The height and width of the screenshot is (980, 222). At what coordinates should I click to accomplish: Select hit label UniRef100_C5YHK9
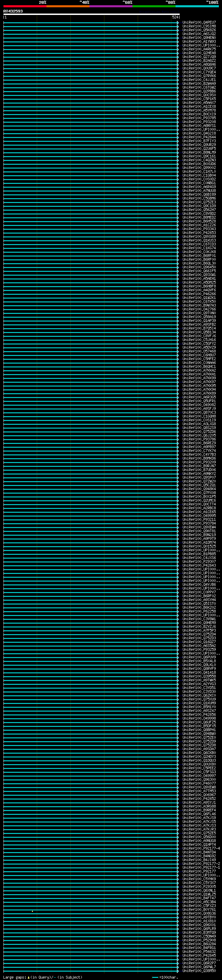tap(199, 879)
